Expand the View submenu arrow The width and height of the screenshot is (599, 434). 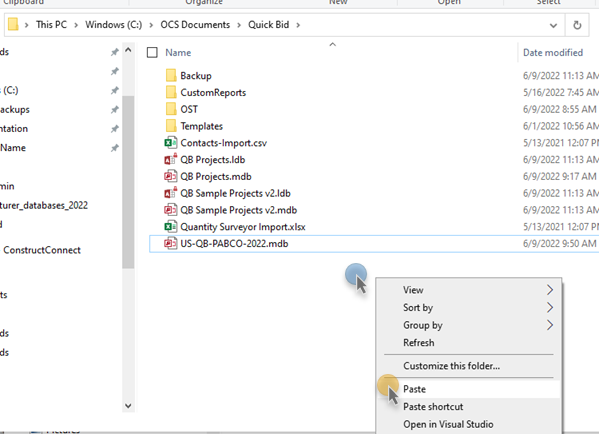pyautogui.click(x=549, y=290)
